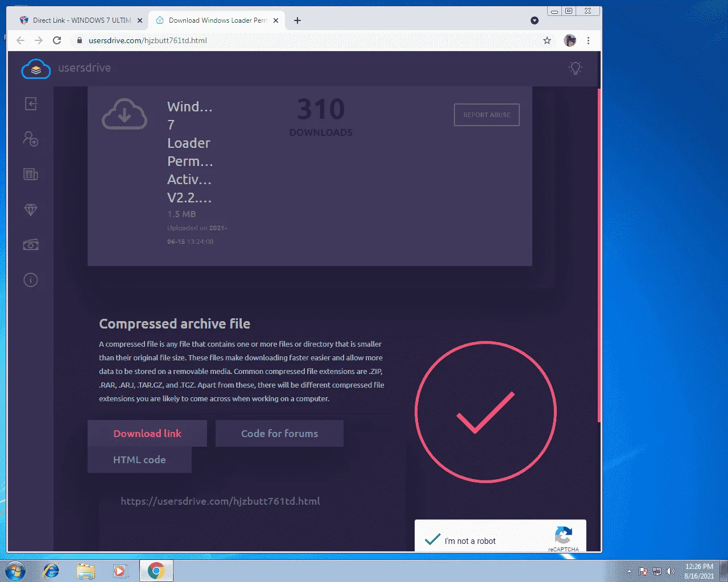
Task: Open a new browser tab
Action: click(297, 20)
